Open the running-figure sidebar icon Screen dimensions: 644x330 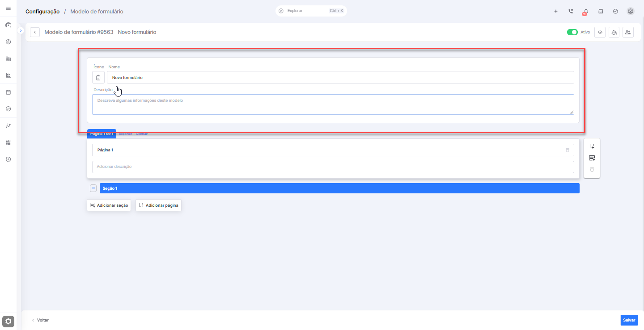click(x=8, y=126)
